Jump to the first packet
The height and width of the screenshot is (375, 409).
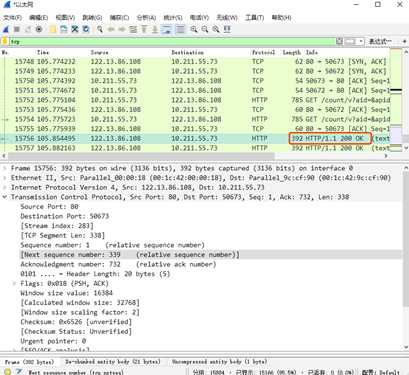(x=144, y=30)
